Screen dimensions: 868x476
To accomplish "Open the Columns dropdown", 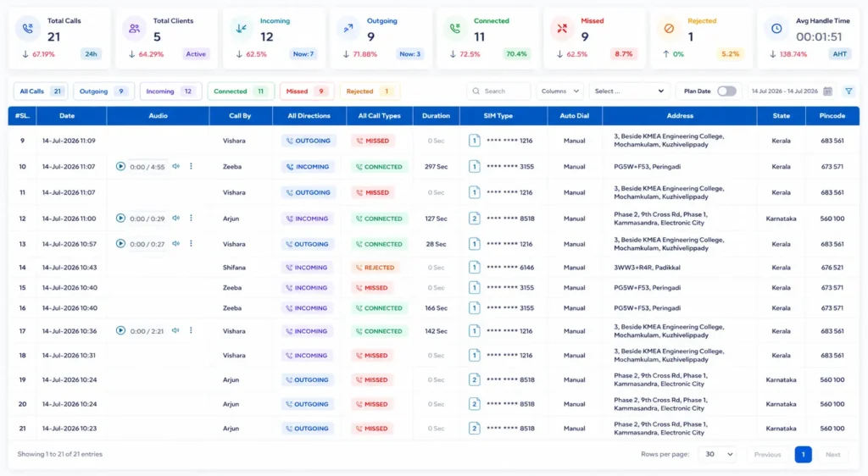I will point(560,91).
